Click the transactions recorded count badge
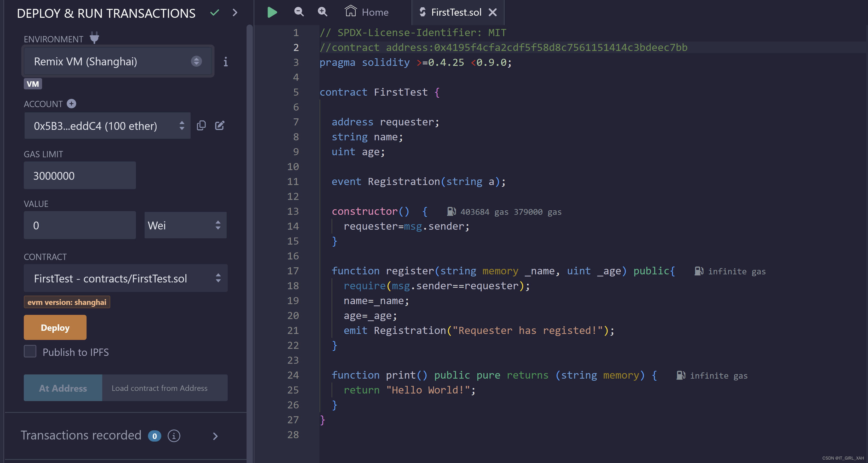The image size is (868, 463). 155,436
